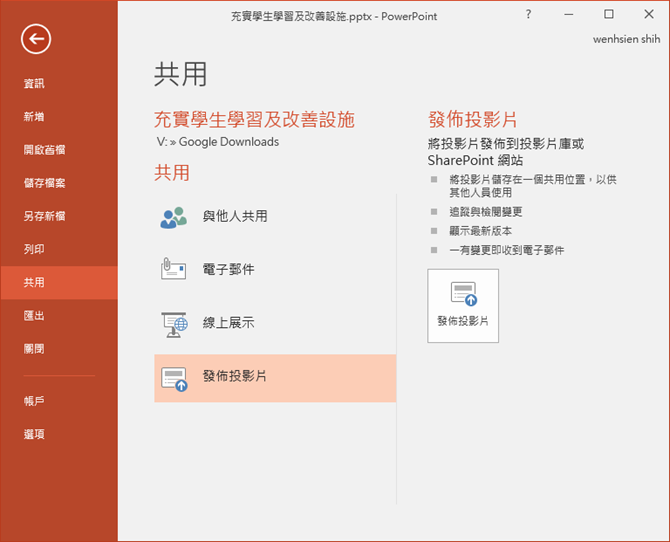Maximize the PowerPoint window
This screenshot has width=670, height=542.
pyautogui.click(x=609, y=14)
